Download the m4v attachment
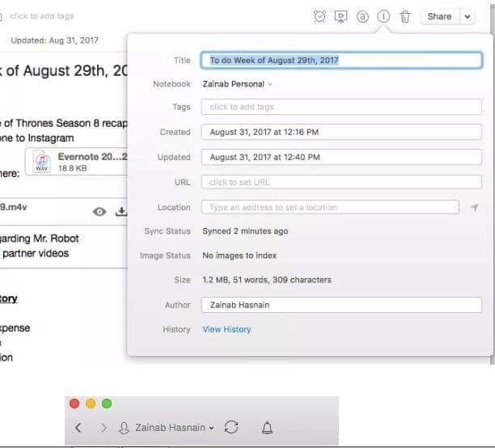Image resolution: width=495 pixels, height=448 pixels. tap(121, 212)
